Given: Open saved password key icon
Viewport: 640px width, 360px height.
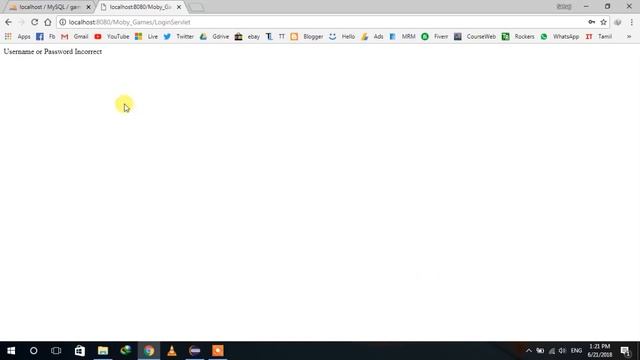Looking at the screenshot, I should coord(591,22).
